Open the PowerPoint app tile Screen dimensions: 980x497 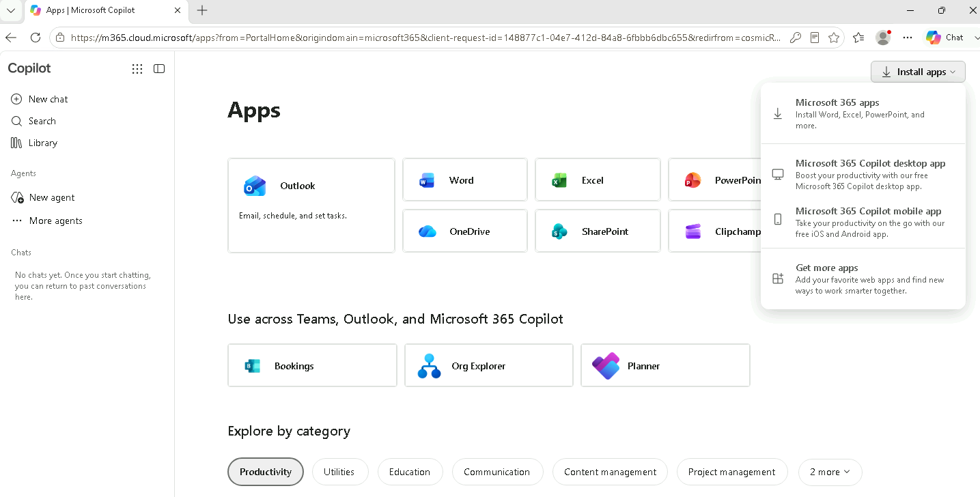(x=714, y=180)
